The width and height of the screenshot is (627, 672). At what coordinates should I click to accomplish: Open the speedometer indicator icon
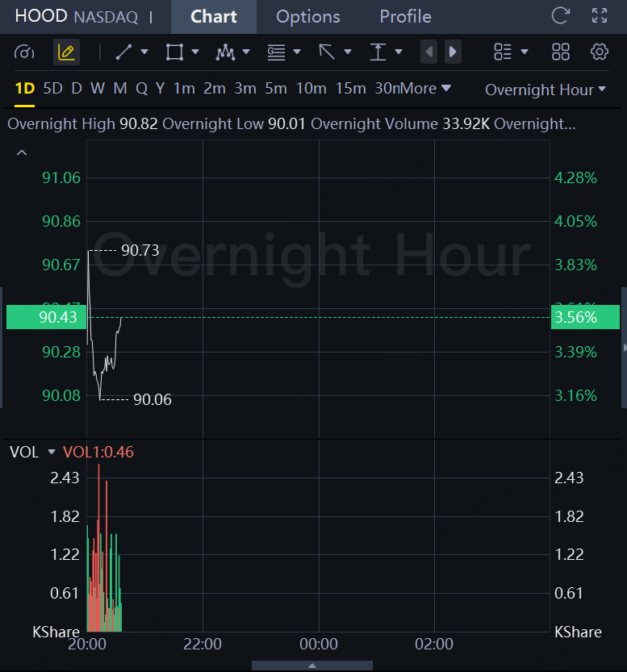pos(24,52)
